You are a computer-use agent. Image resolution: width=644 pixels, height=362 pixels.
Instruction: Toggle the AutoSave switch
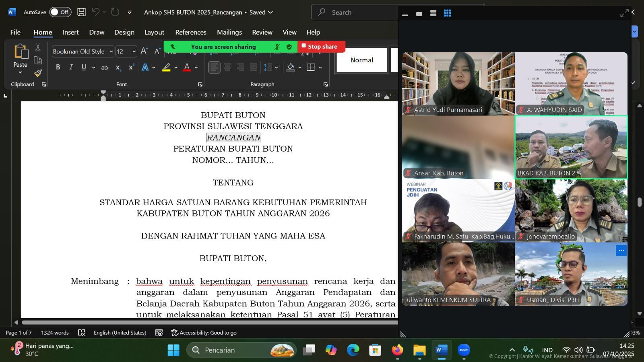coord(60,12)
